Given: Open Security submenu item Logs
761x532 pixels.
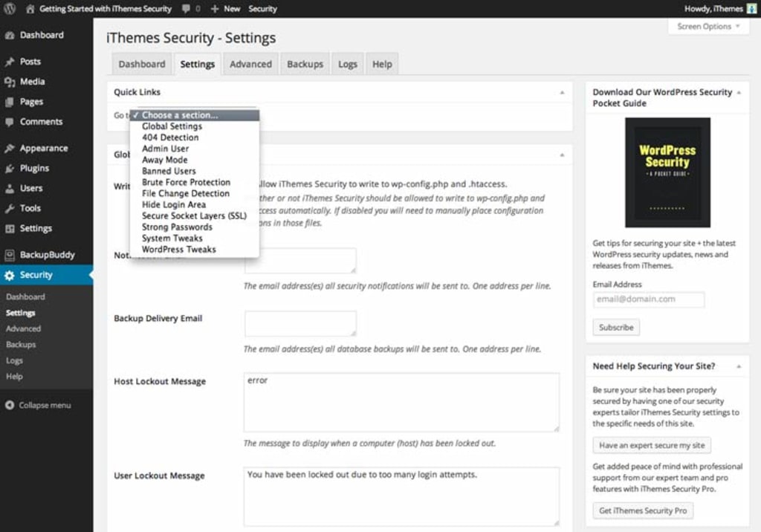Looking at the screenshot, I should pos(14,360).
